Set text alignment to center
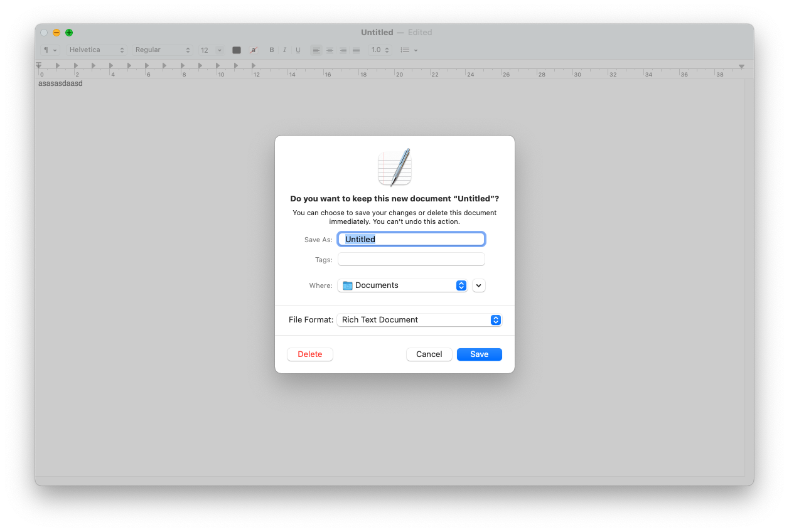The width and height of the screenshot is (789, 532). pos(330,50)
